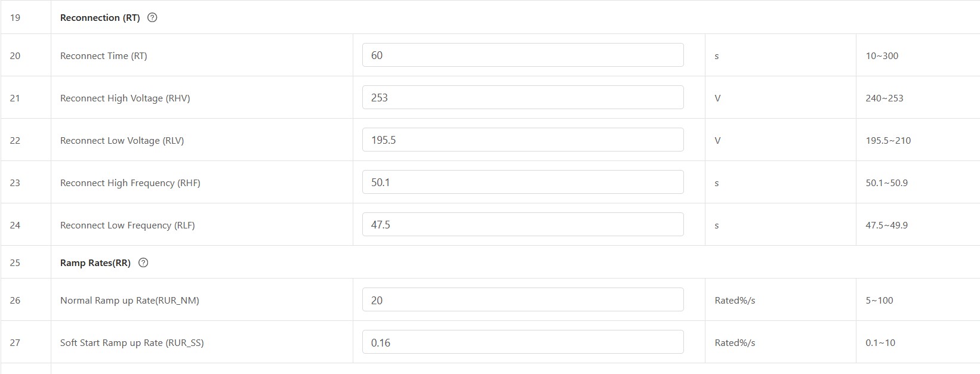Image resolution: width=980 pixels, height=374 pixels.
Task: Click the Reconnect Time input showing 60
Action: coord(522,55)
